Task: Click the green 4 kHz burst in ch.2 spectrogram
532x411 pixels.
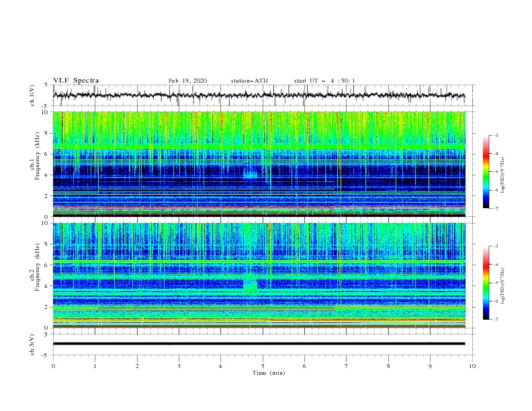Action: tap(251, 285)
